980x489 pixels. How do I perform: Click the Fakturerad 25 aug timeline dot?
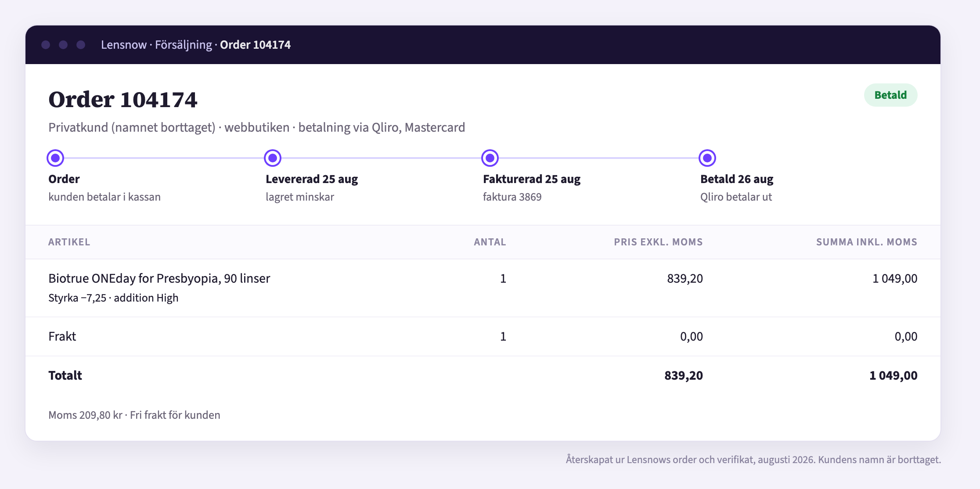tap(490, 158)
